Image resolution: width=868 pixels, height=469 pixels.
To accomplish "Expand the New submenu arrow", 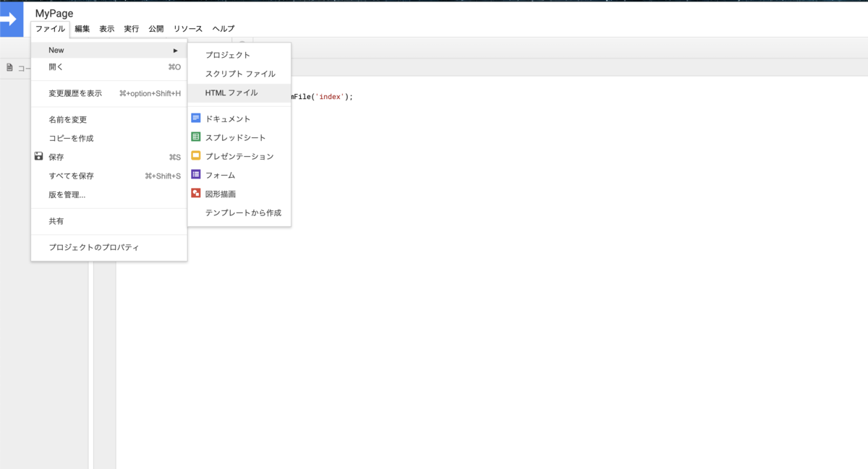I will point(175,50).
